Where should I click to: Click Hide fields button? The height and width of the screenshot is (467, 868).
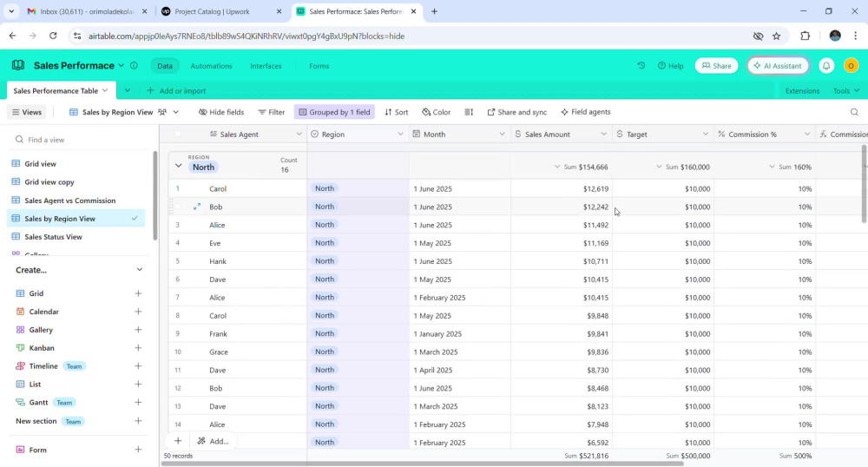pyautogui.click(x=221, y=112)
